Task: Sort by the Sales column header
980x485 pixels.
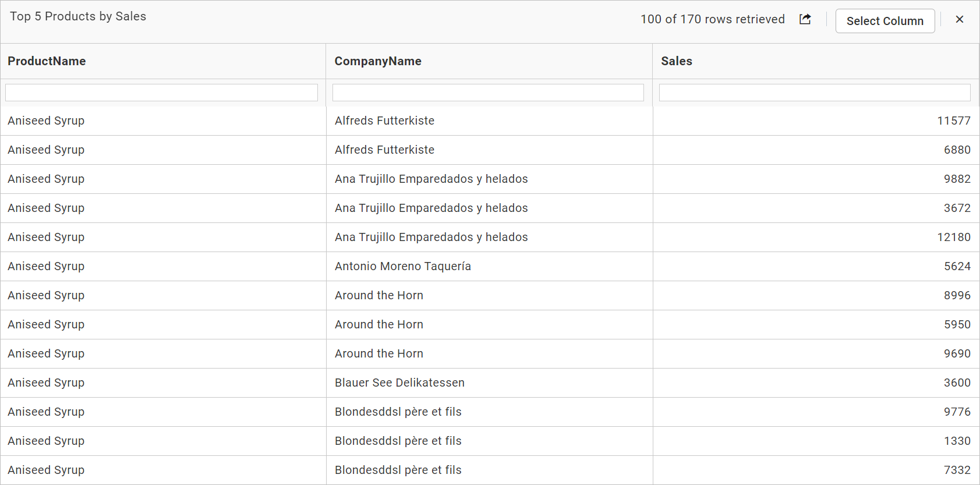Action: point(676,61)
